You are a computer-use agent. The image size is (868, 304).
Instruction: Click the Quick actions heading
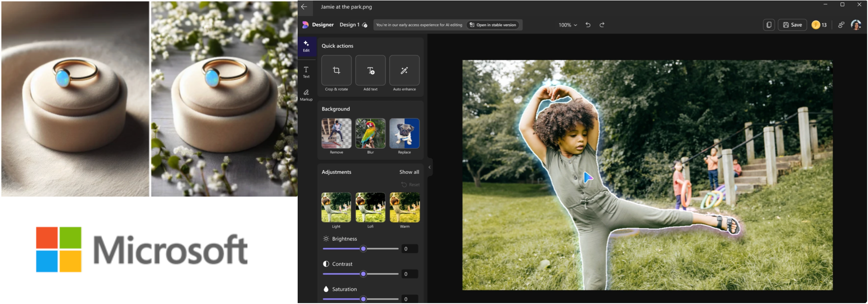pos(337,46)
